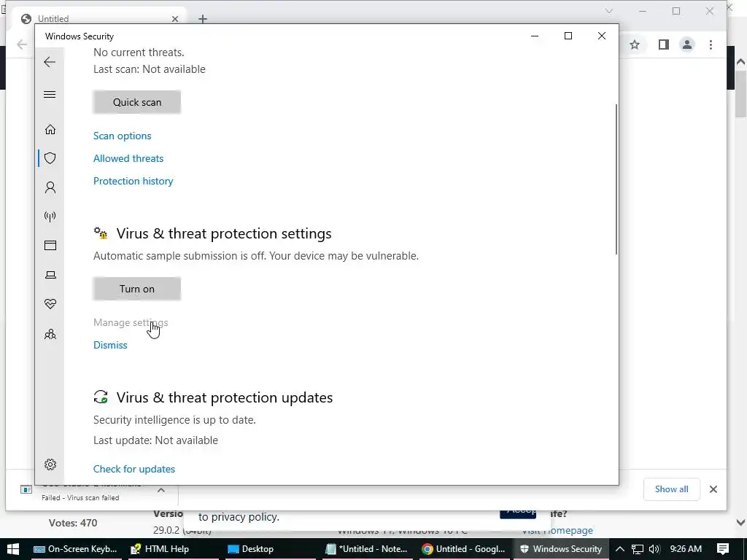Open the Home section in sidebar

[x=50, y=130]
